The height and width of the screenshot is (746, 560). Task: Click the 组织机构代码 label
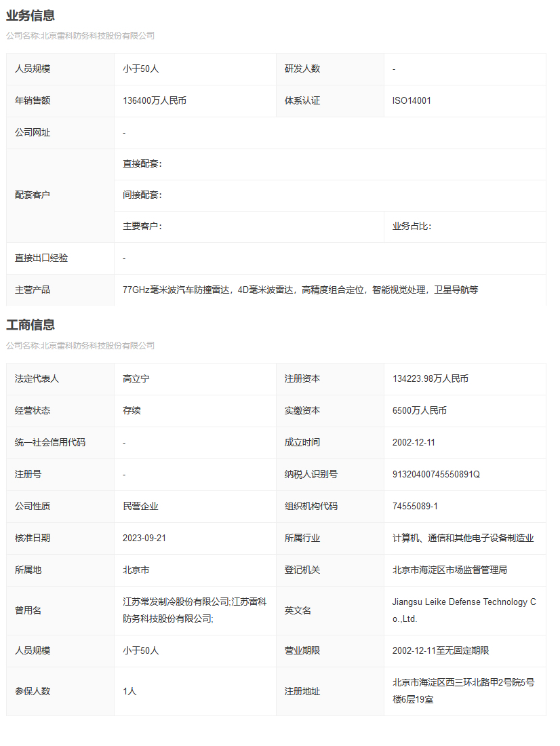311,507
